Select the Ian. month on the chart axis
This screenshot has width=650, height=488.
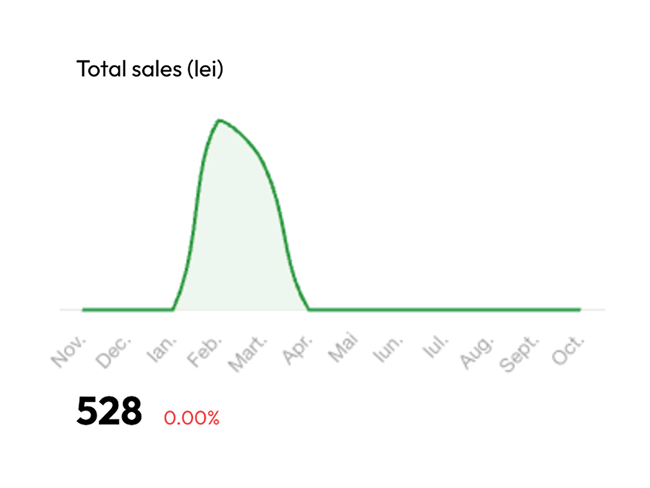(161, 350)
